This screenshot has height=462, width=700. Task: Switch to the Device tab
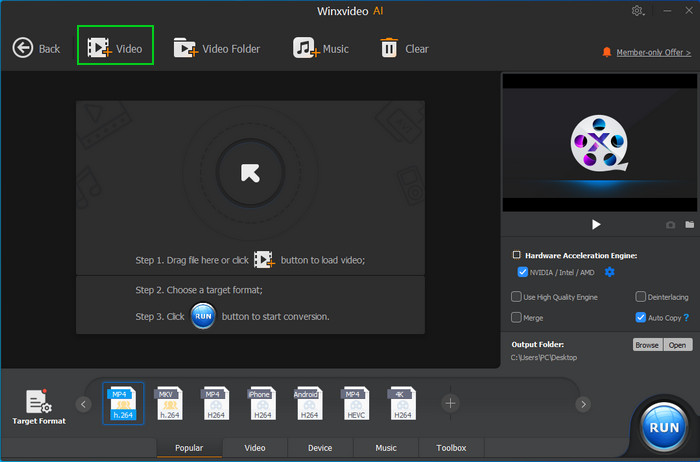[320, 448]
